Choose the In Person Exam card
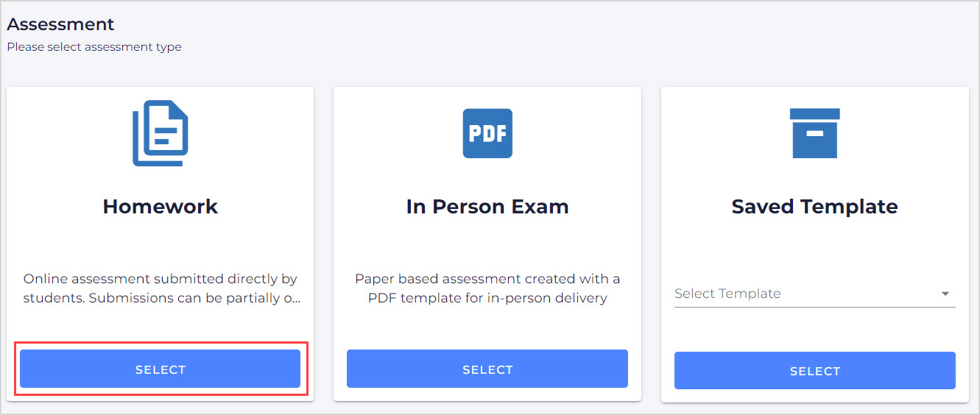Viewport: 980px width, 415px height. [487, 369]
